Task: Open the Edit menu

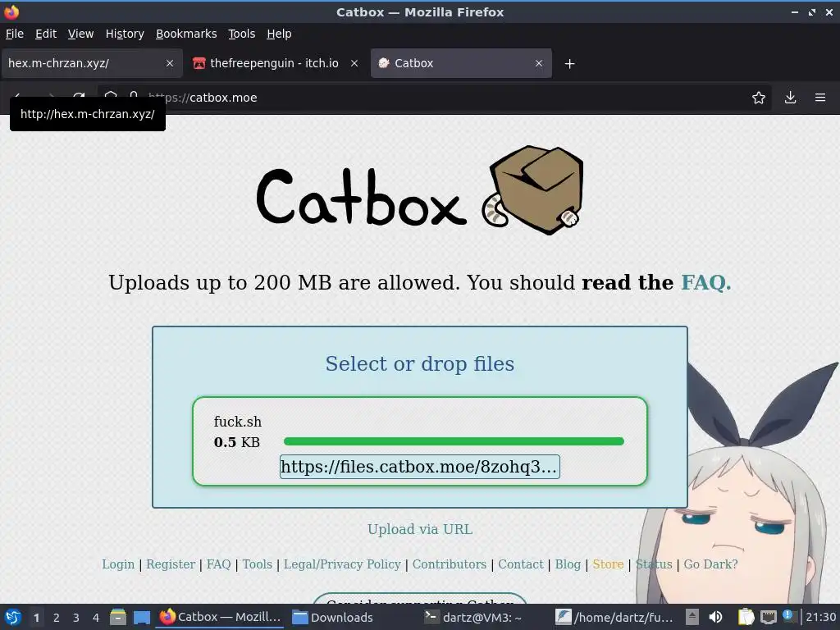Action: click(x=46, y=34)
